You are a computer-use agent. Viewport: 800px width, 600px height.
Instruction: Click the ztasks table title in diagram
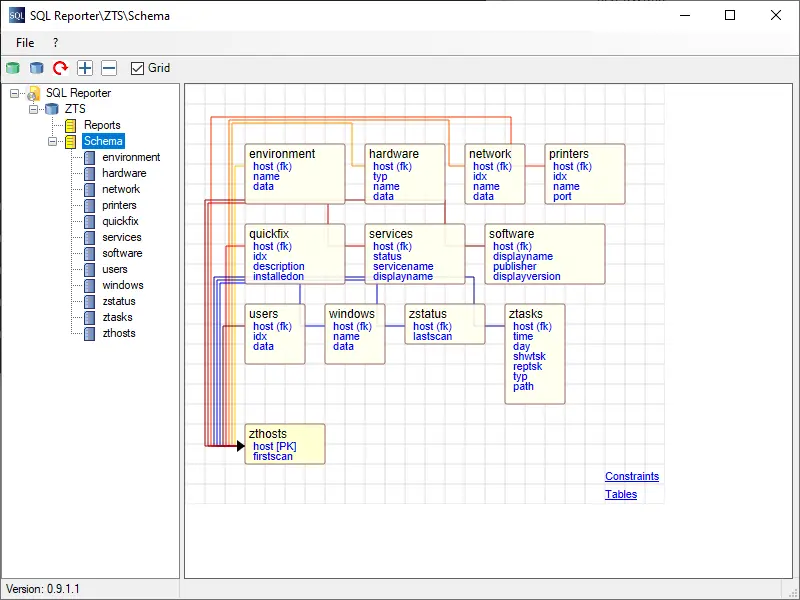tap(526, 314)
